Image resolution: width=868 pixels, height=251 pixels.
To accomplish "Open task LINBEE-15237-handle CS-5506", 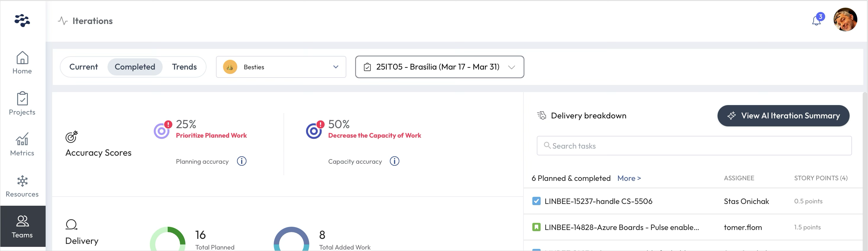I will point(598,201).
